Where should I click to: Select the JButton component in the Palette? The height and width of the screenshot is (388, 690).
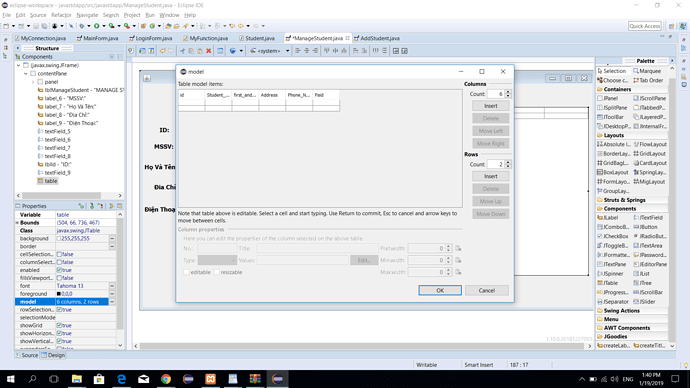click(645, 227)
